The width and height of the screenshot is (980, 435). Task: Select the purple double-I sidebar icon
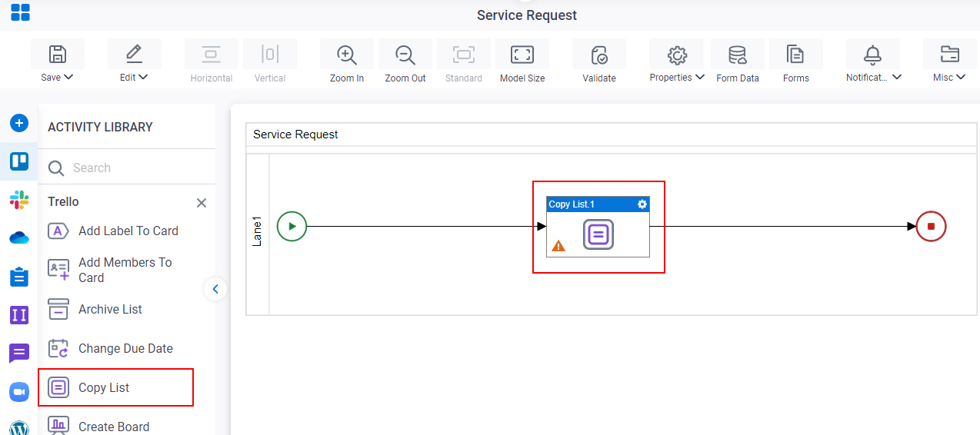click(x=19, y=315)
